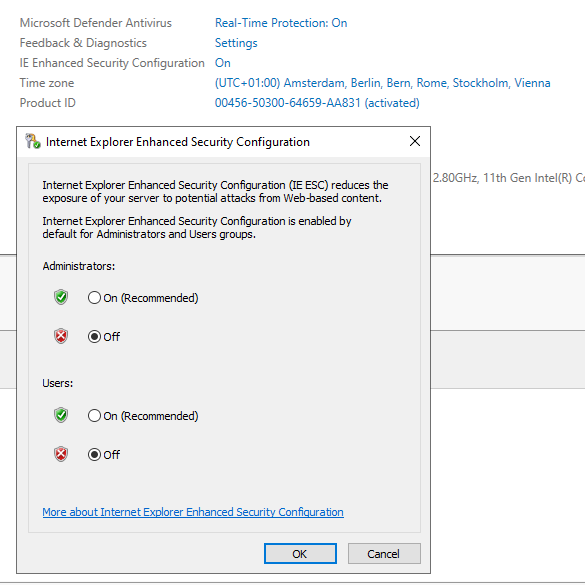
Task: Click Product ID 00456-50300-64659-AA831 link
Action: click(317, 103)
